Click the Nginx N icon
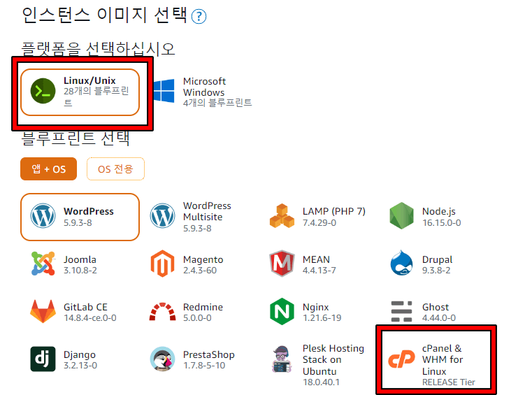 pyautogui.click(x=282, y=311)
